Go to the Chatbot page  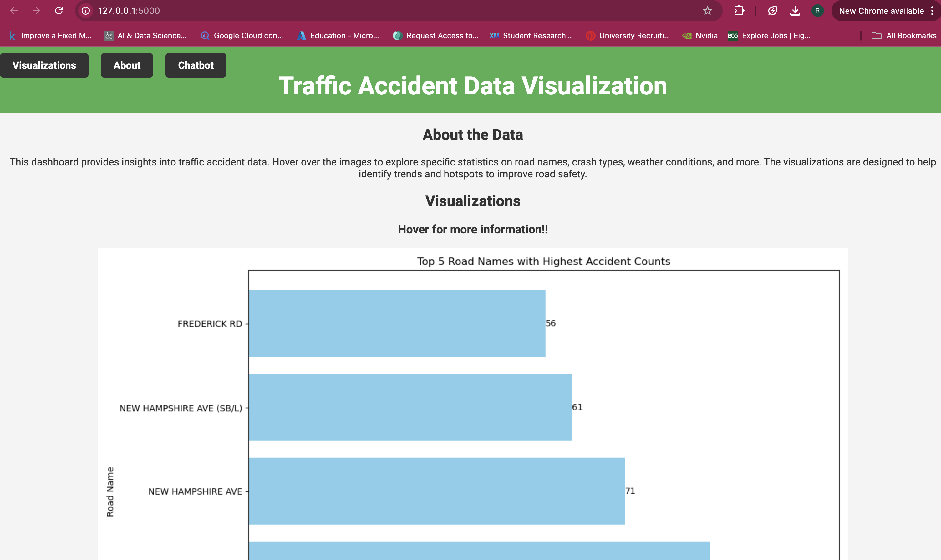[x=196, y=65]
